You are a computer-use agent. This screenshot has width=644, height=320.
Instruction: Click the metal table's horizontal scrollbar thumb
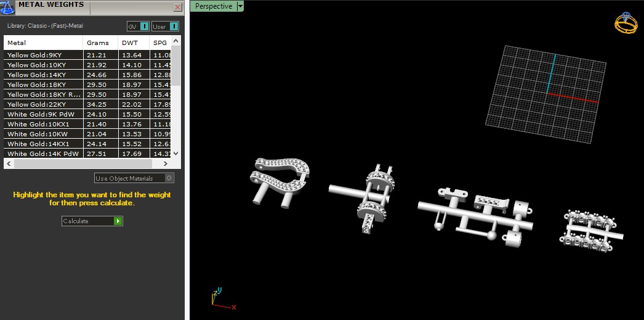(83, 164)
